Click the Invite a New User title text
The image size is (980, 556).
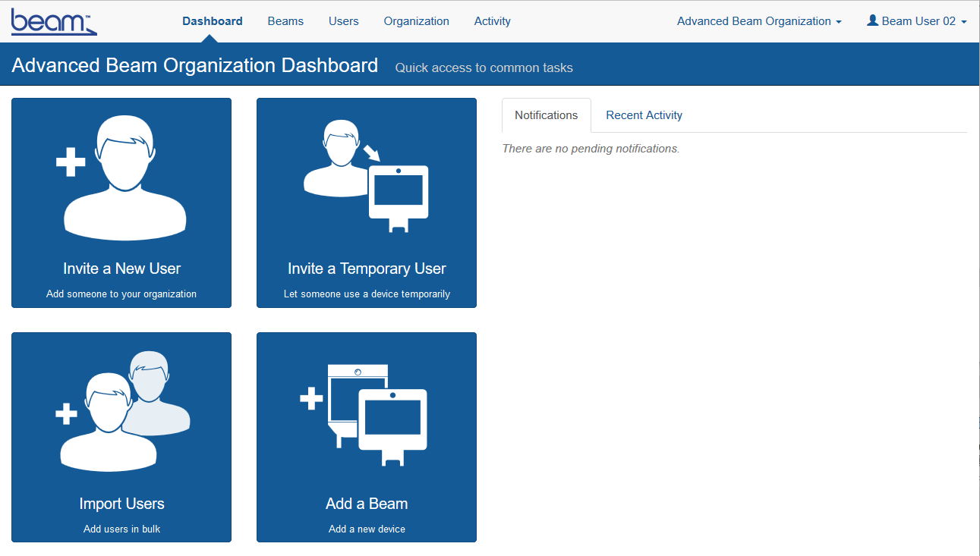point(121,269)
